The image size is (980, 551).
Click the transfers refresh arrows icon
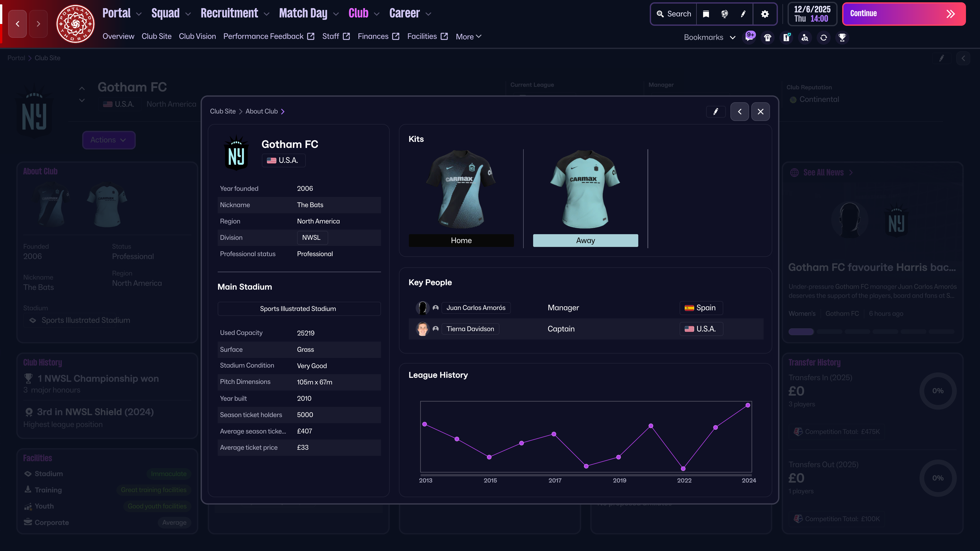coord(824,37)
